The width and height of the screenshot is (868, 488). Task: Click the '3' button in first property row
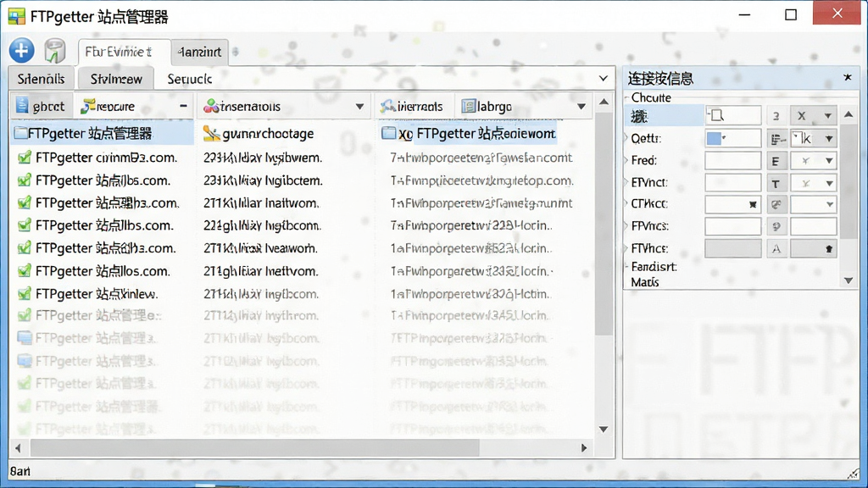pos(776,115)
